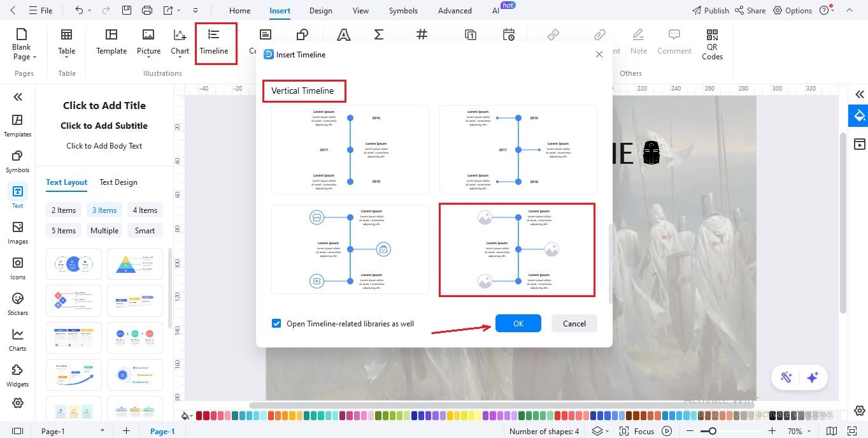Click the Play presentation icon in the status bar

point(667,431)
